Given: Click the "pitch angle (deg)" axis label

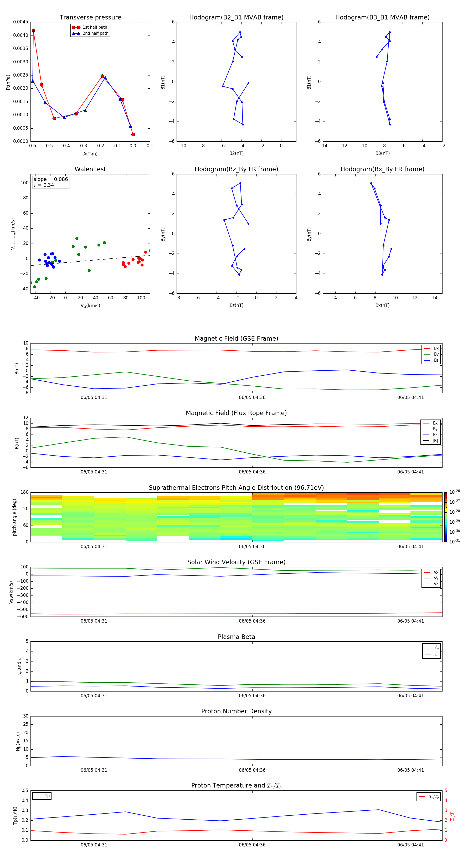Looking at the screenshot, I should pyautogui.click(x=14, y=517).
